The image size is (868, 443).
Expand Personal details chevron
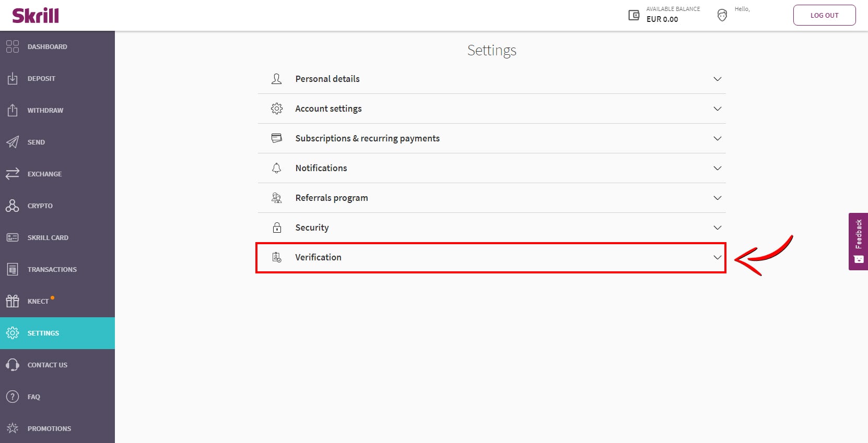tap(718, 79)
